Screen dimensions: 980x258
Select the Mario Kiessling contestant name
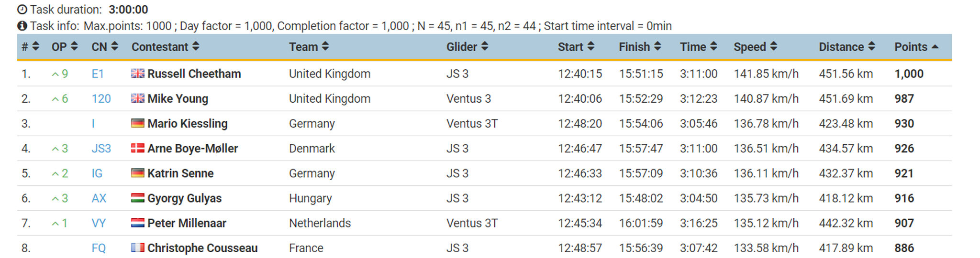(x=187, y=124)
